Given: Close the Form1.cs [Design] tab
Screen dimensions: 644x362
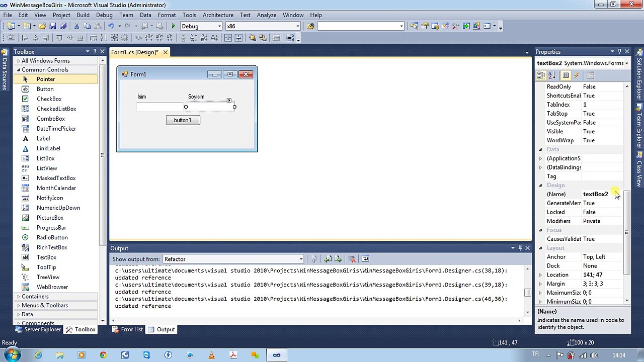Looking at the screenshot, I should 165,52.
